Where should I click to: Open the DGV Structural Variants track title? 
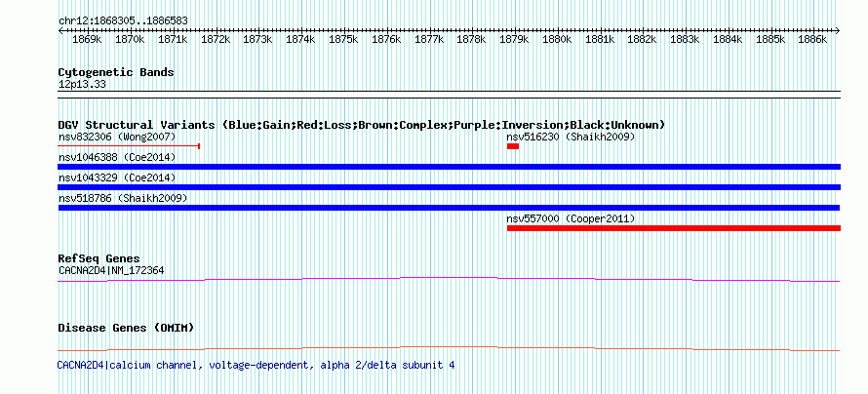[362, 125]
